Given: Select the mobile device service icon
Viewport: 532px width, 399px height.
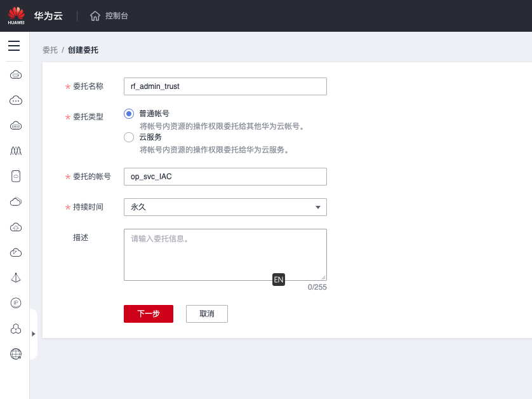Looking at the screenshot, I should 14,176.
